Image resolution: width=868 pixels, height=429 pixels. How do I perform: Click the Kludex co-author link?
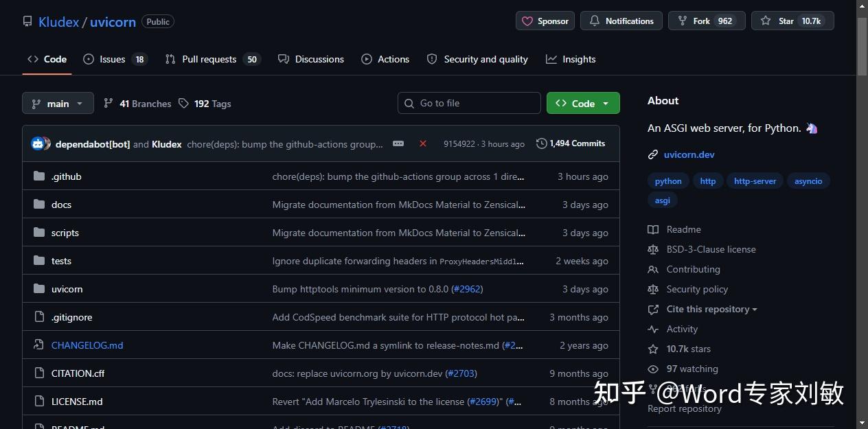pos(166,144)
